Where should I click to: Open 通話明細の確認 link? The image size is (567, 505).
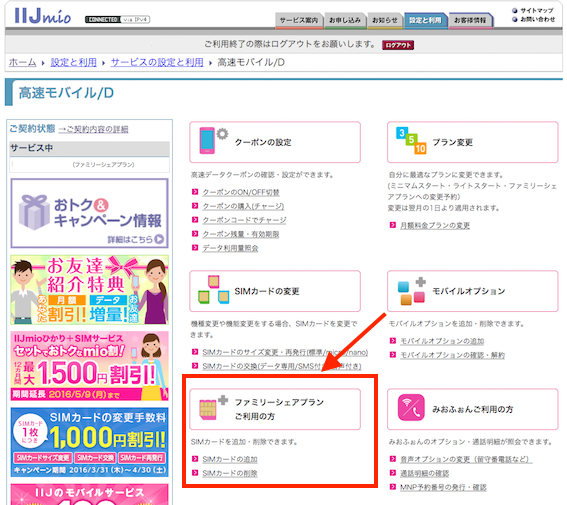(425, 473)
